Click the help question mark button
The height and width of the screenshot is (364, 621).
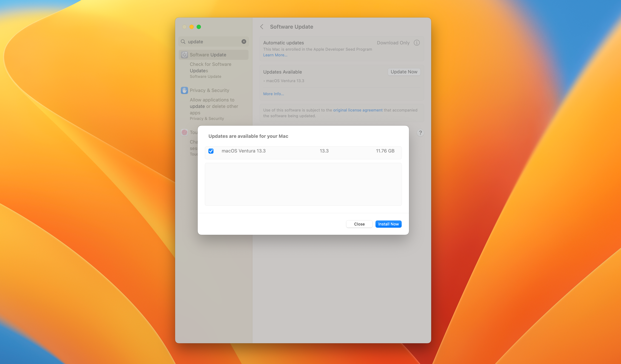coord(420,133)
